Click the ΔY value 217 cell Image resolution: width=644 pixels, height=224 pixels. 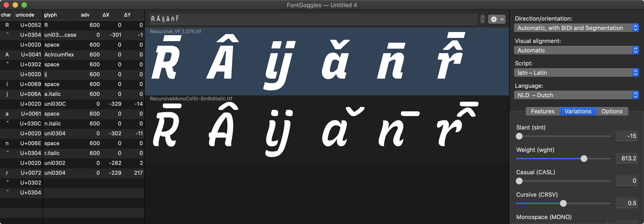(138, 173)
